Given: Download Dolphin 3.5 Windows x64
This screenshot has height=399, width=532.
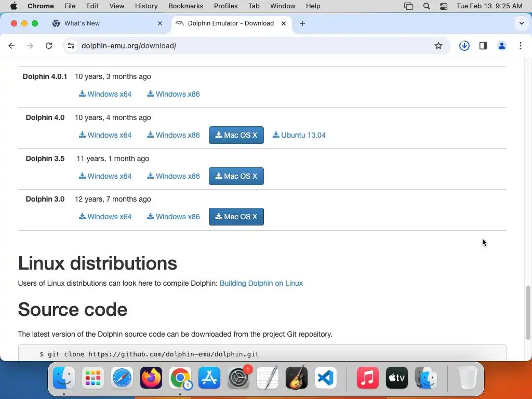Looking at the screenshot, I should tap(105, 176).
